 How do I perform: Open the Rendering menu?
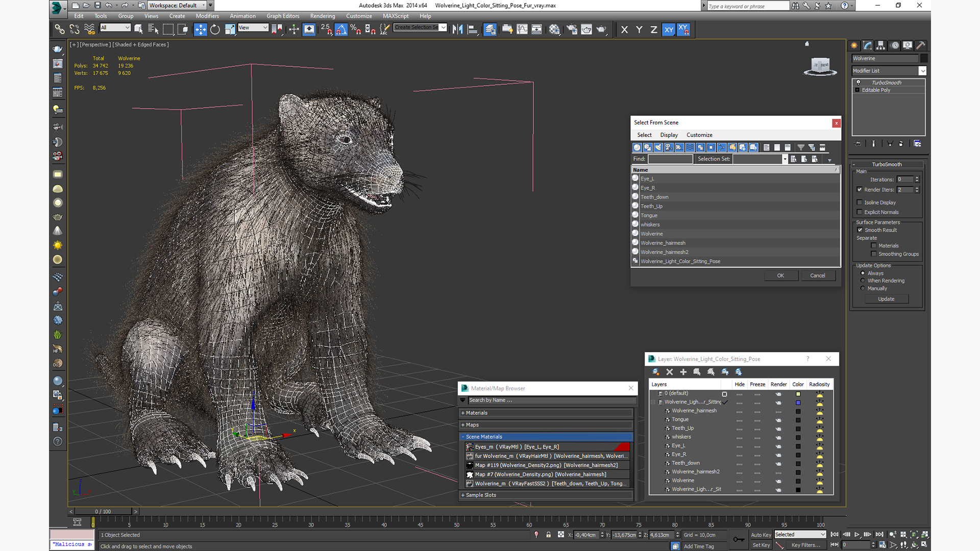pos(323,16)
